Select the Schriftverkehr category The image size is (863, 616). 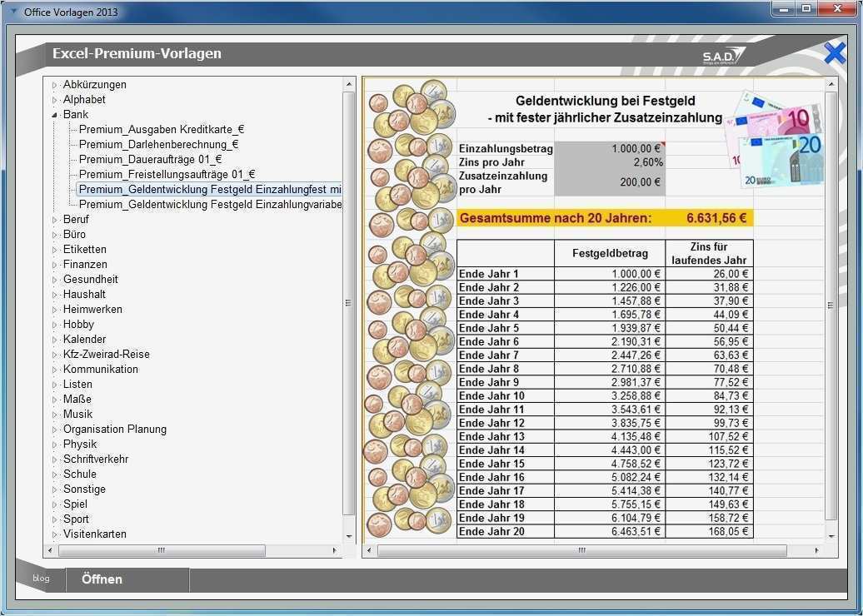96,459
